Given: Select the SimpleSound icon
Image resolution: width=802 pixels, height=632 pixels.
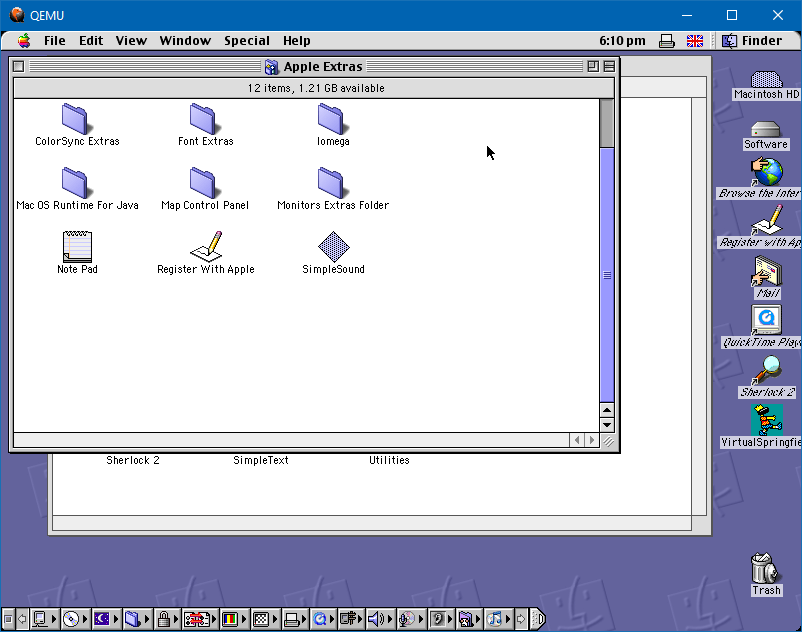Looking at the screenshot, I should click(x=333, y=246).
